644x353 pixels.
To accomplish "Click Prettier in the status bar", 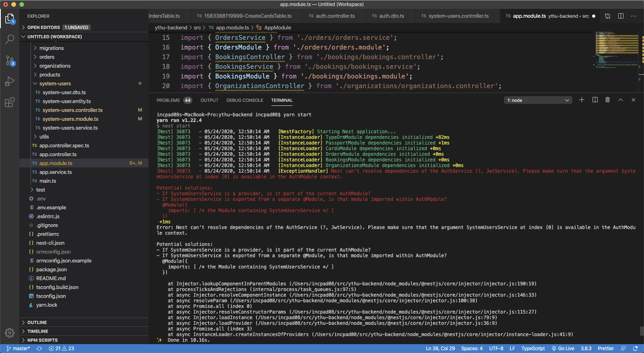I will point(606,349).
